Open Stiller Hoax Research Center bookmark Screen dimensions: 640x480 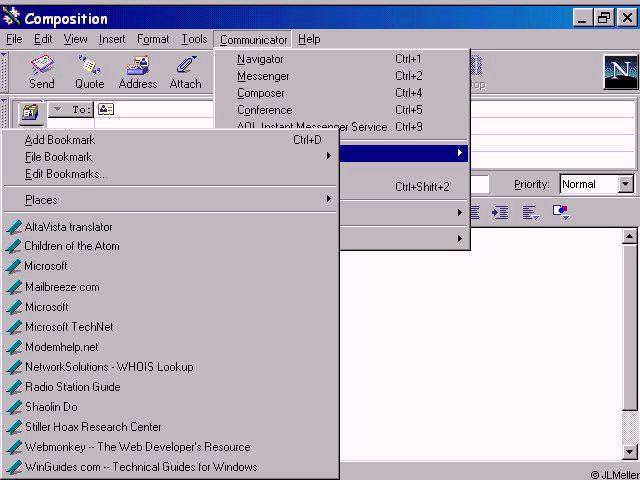(x=93, y=427)
